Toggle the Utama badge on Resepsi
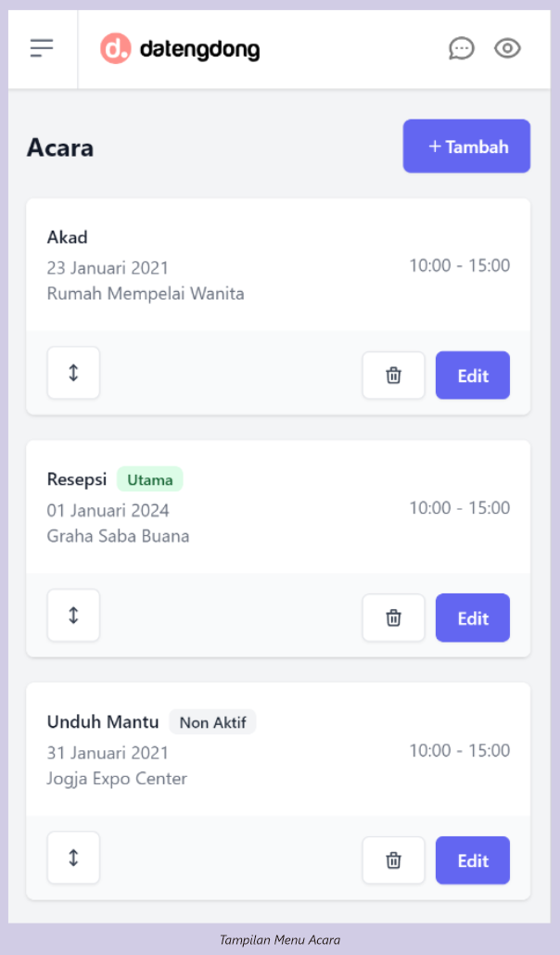 click(149, 479)
